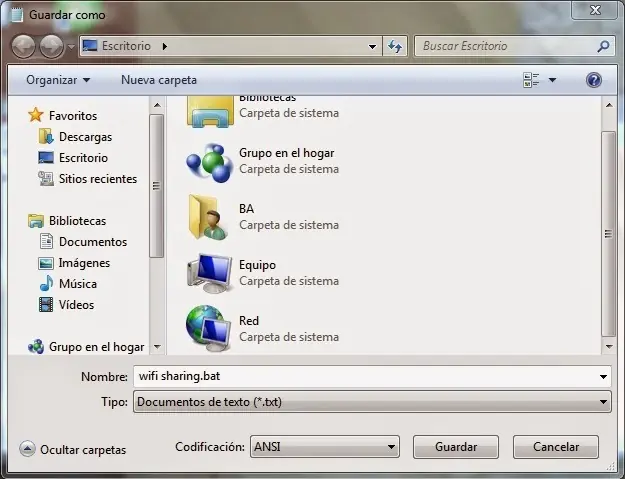The width and height of the screenshot is (625, 479).
Task: Open Sitios recientes in the sidebar
Action: click(x=98, y=179)
